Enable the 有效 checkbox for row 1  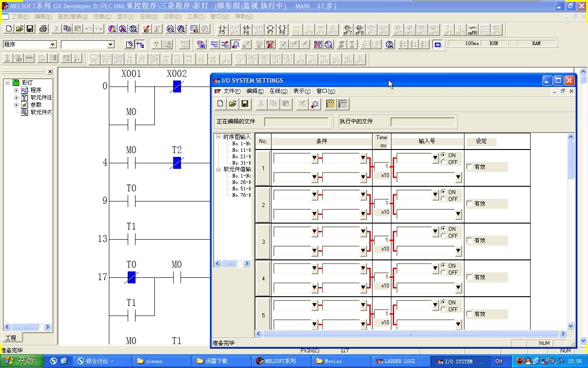(469, 167)
